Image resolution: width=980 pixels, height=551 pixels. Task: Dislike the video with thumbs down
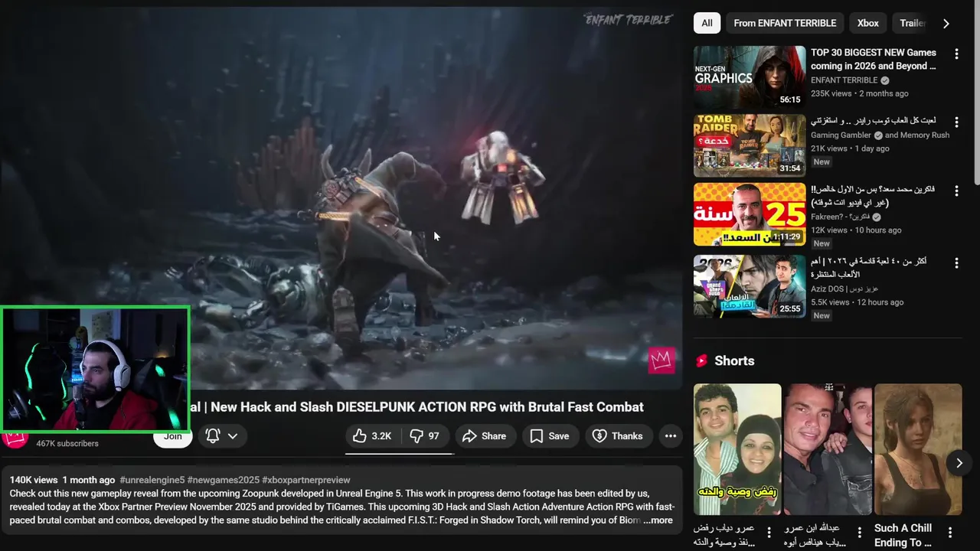[424, 436]
